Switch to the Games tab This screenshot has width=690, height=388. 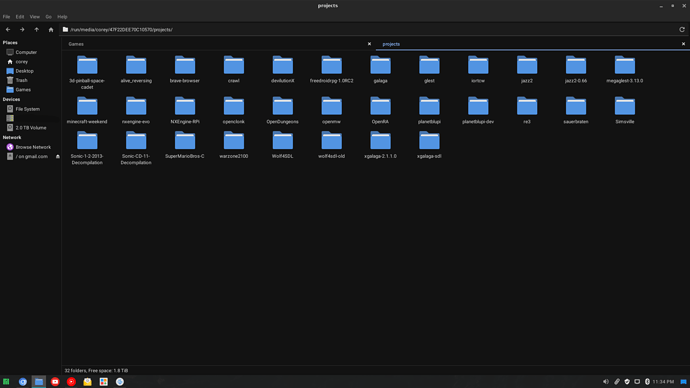(76, 44)
